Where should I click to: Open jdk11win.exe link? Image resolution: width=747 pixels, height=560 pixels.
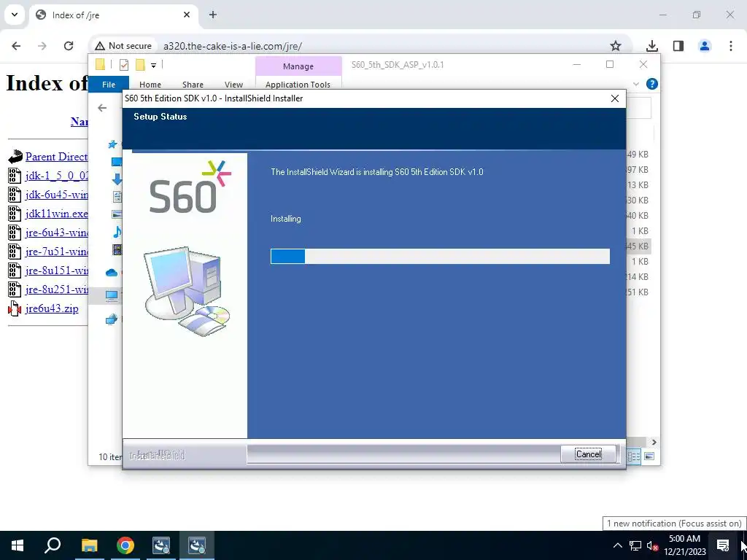(56, 214)
